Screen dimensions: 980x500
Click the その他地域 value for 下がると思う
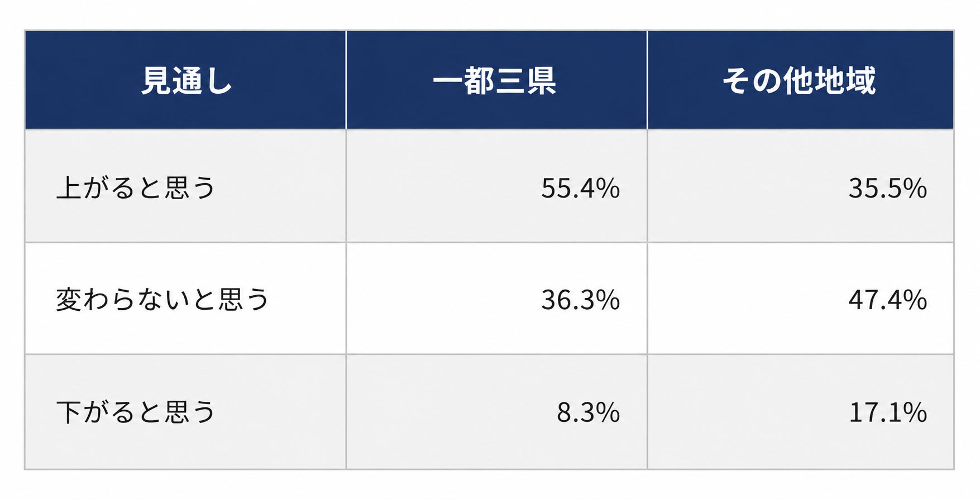click(888, 413)
